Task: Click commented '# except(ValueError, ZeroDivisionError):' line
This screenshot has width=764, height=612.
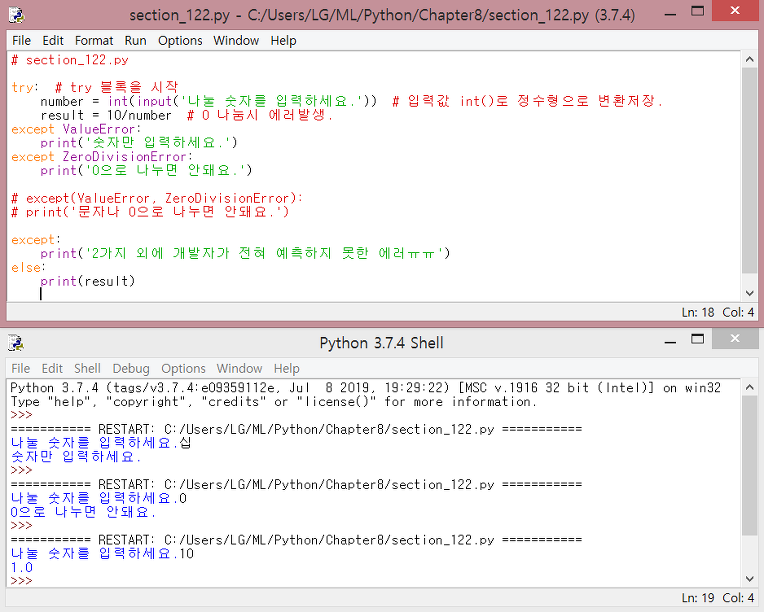Action: 157,198
